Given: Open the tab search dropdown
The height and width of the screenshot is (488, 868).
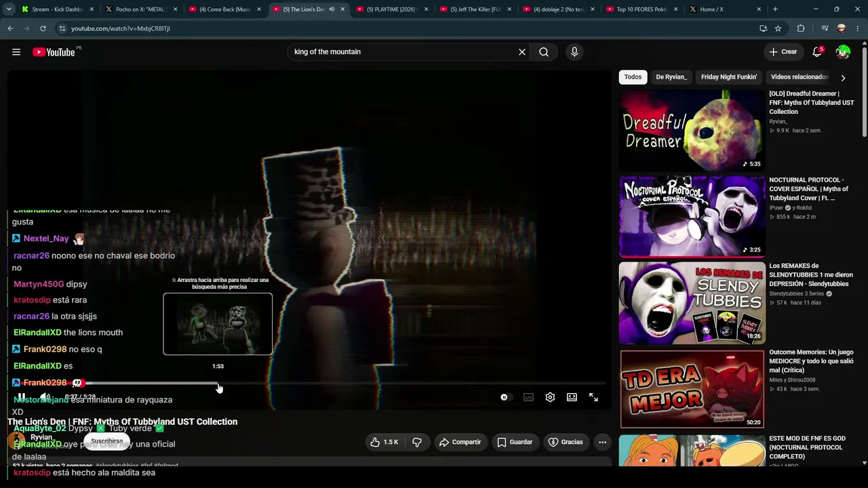Looking at the screenshot, I should pyautogui.click(x=9, y=9).
